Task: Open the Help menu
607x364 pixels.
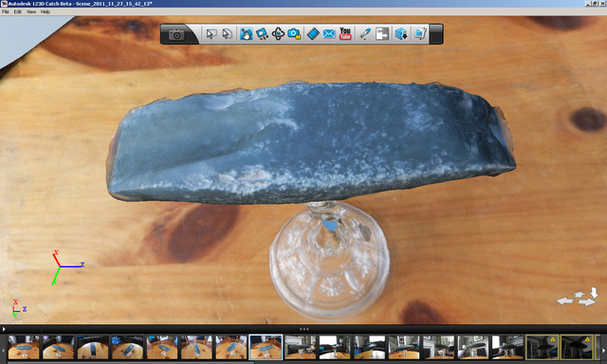Action: pyautogui.click(x=46, y=12)
